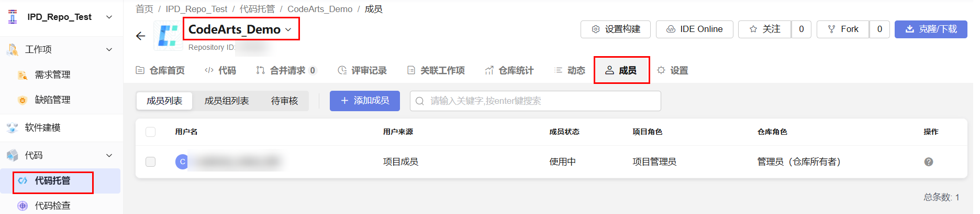Click the 项目管理员 cell
Image resolution: width=980 pixels, height=214 pixels.
tap(654, 162)
